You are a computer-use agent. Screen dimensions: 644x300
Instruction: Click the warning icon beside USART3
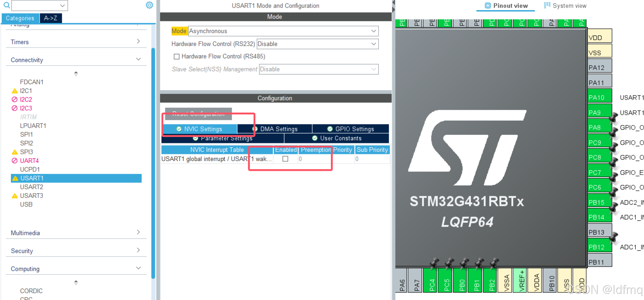14,196
